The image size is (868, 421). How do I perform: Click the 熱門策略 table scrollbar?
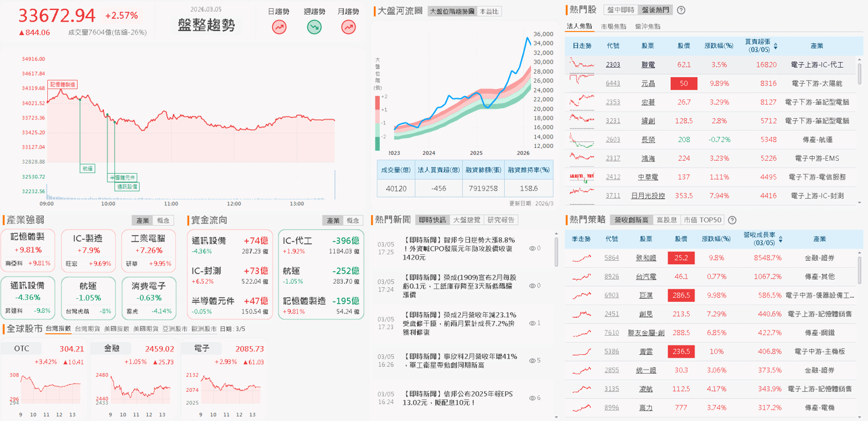click(859, 270)
